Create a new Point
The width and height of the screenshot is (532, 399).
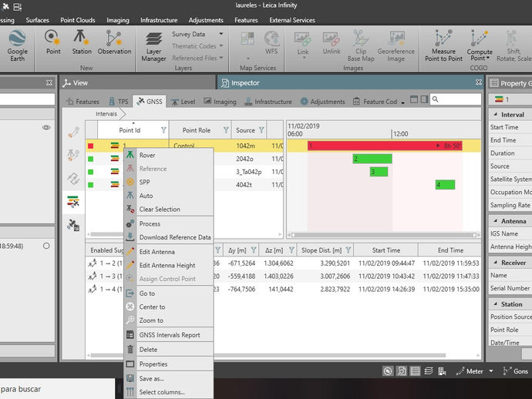(x=53, y=42)
